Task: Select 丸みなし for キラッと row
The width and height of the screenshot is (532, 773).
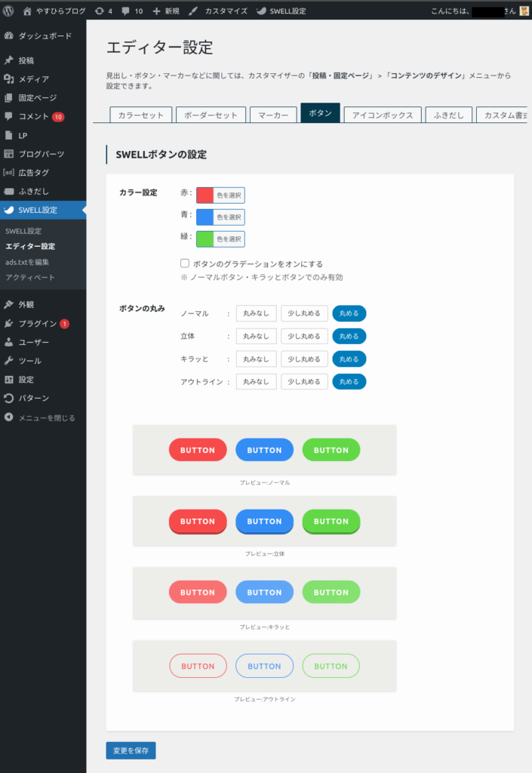Action: 256,359
